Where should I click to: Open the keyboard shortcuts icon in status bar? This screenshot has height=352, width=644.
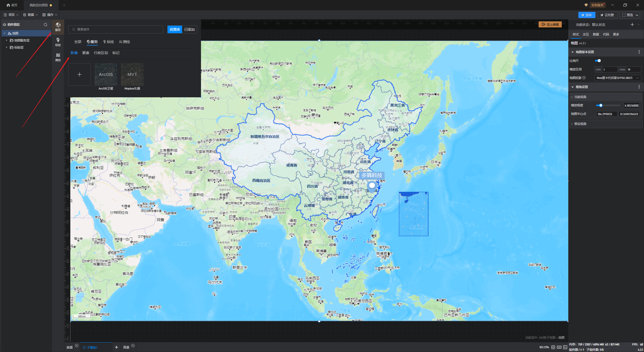[x=559, y=347]
